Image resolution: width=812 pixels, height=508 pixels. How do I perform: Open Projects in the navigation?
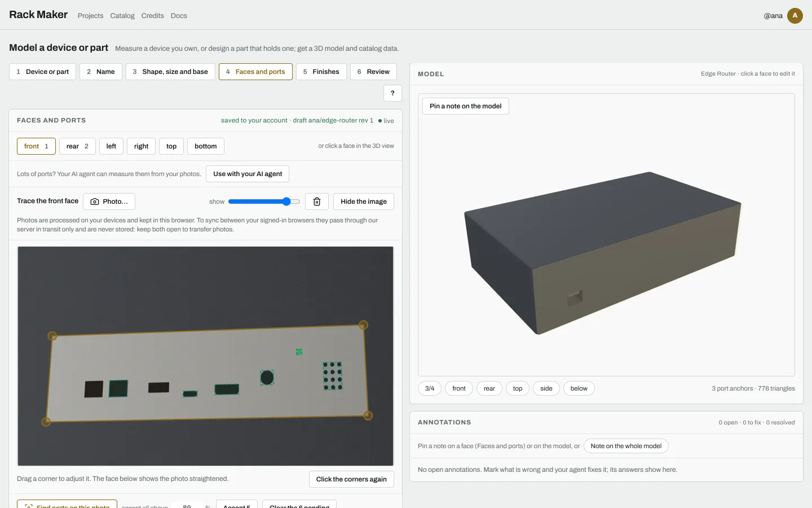pyautogui.click(x=91, y=16)
